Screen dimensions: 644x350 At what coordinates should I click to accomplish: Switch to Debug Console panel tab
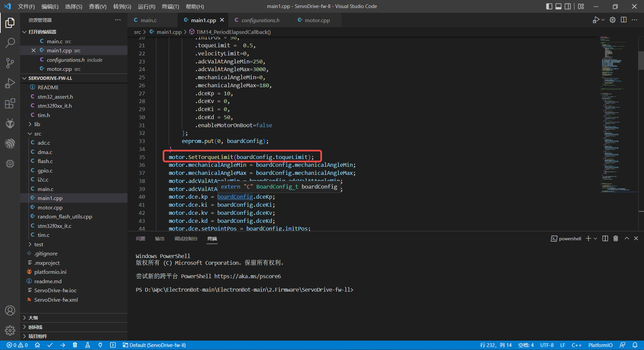pos(186,239)
